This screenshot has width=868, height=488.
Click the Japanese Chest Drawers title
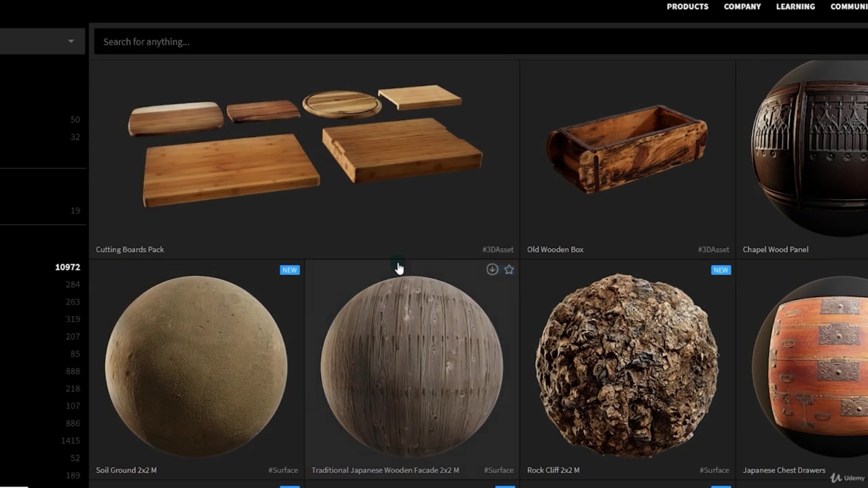[784, 470]
